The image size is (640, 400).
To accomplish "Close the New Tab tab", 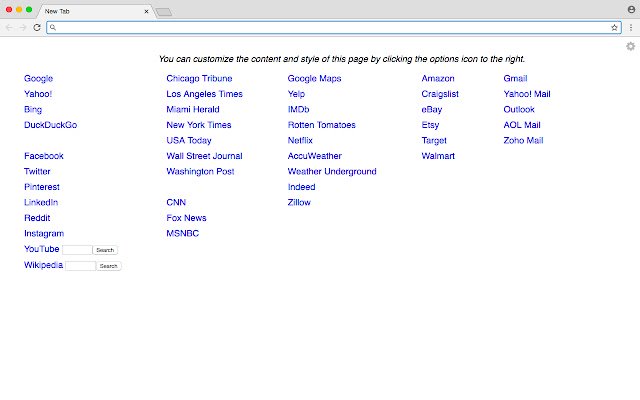I will click(146, 11).
